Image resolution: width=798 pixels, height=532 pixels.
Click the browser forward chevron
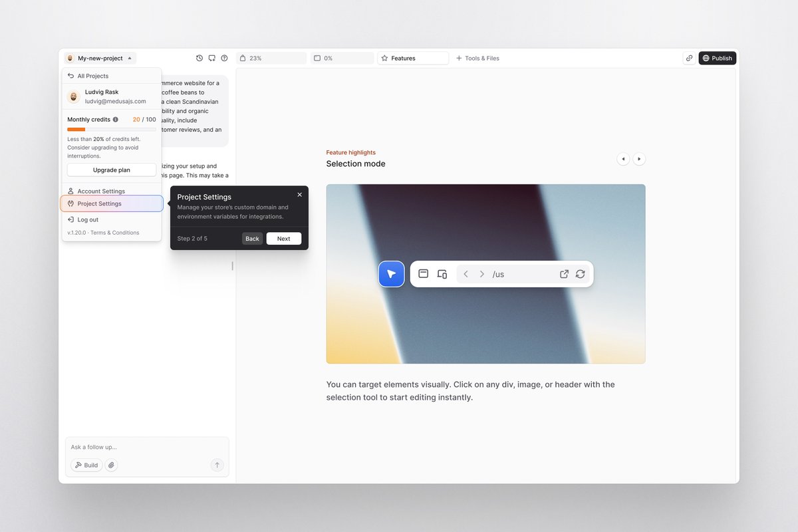482,274
